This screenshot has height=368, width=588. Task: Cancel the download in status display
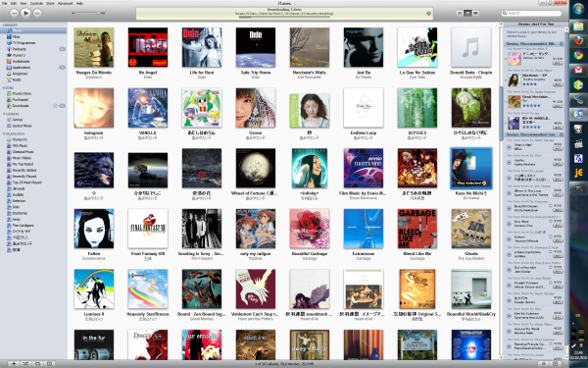[x=428, y=14]
